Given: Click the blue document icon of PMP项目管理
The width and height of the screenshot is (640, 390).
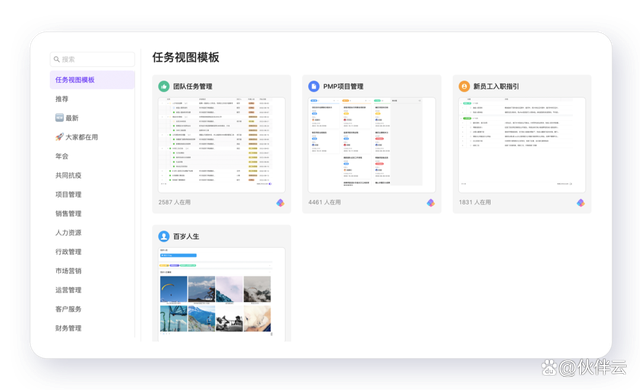Looking at the screenshot, I should 313,86.
